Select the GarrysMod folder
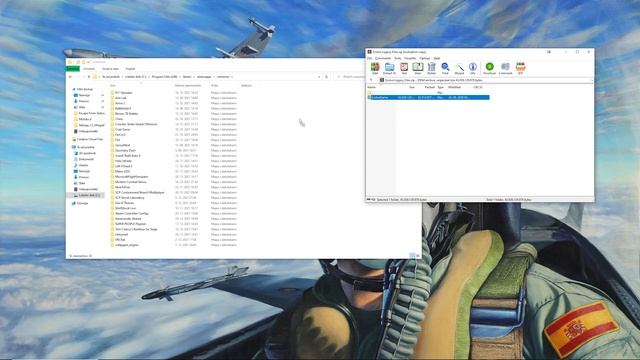This screenshot has width=640, height=360. tap(122, 145)
